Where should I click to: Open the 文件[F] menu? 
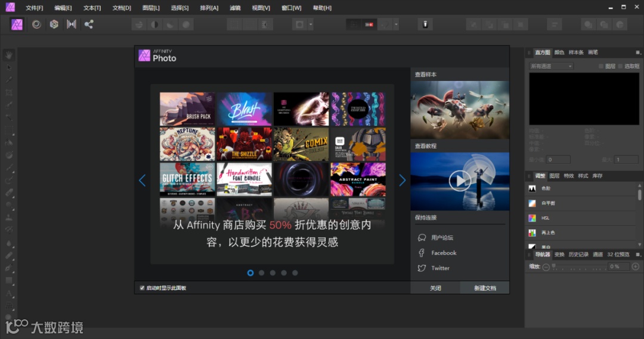34,8
